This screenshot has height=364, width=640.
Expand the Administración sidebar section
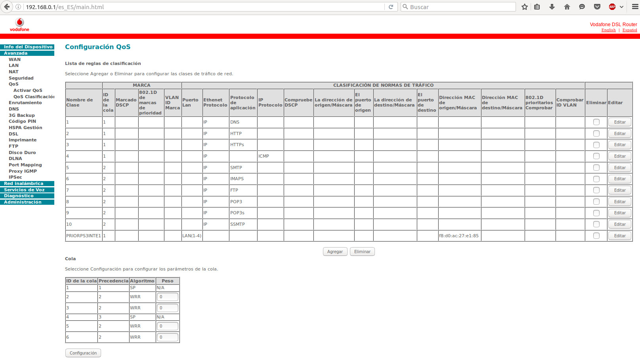pos(23,202)
